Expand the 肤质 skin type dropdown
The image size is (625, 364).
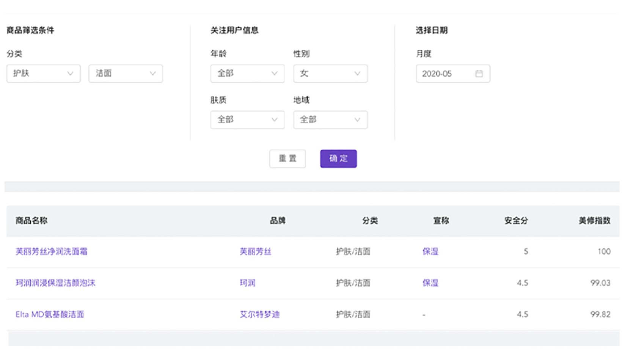247,120
